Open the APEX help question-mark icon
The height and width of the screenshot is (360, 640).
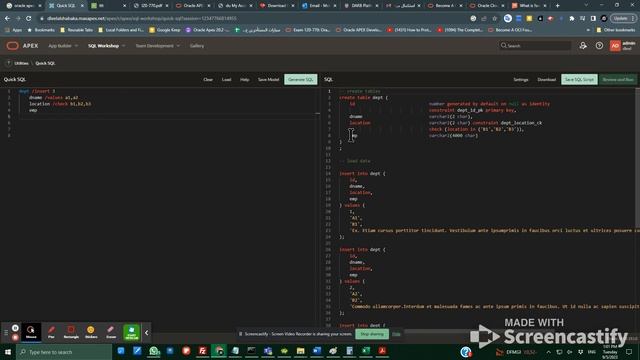point(599,46)
